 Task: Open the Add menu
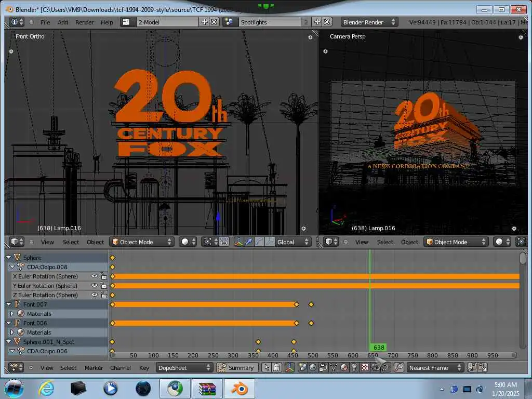[x=63, y=22]
